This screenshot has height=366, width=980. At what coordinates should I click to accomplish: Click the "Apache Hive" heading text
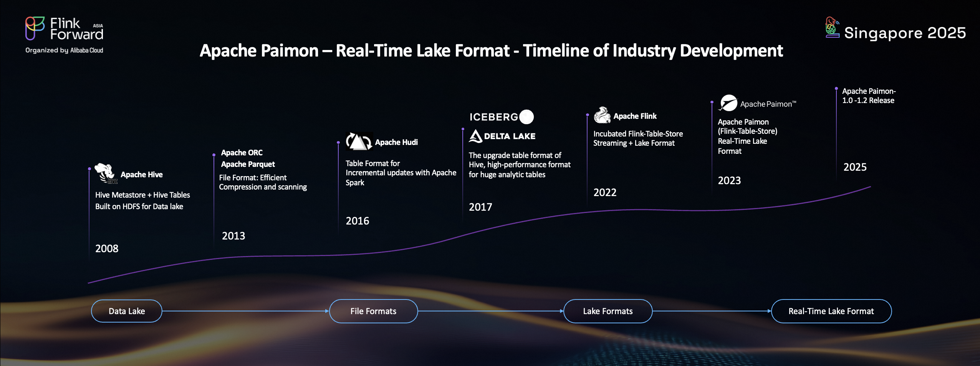tap(142, 175)
